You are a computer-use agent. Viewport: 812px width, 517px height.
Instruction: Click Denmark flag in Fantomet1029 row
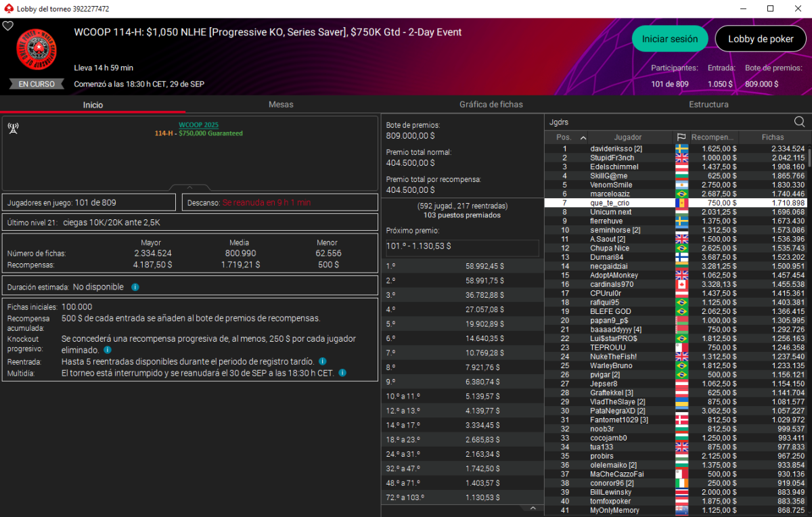point(681,420)
